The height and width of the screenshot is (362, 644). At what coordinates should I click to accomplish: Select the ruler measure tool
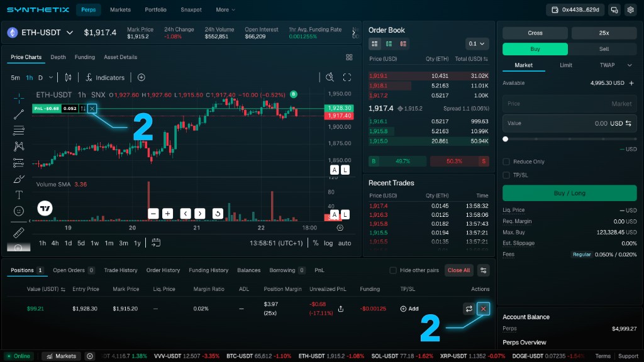pos(19,233)
